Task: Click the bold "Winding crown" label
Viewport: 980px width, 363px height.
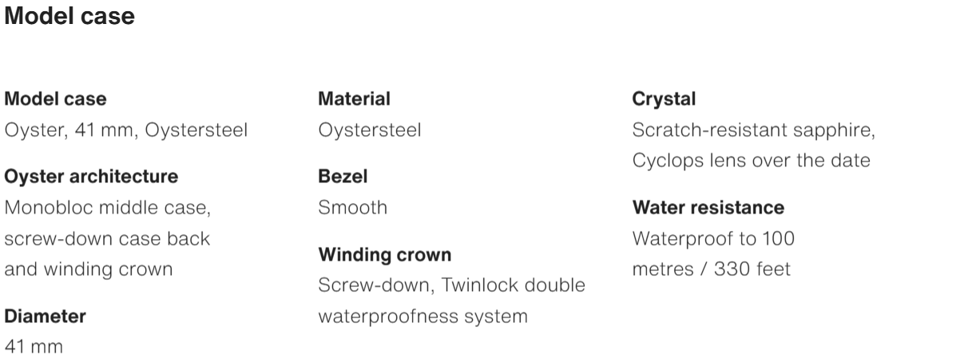Action: [384, 255]
